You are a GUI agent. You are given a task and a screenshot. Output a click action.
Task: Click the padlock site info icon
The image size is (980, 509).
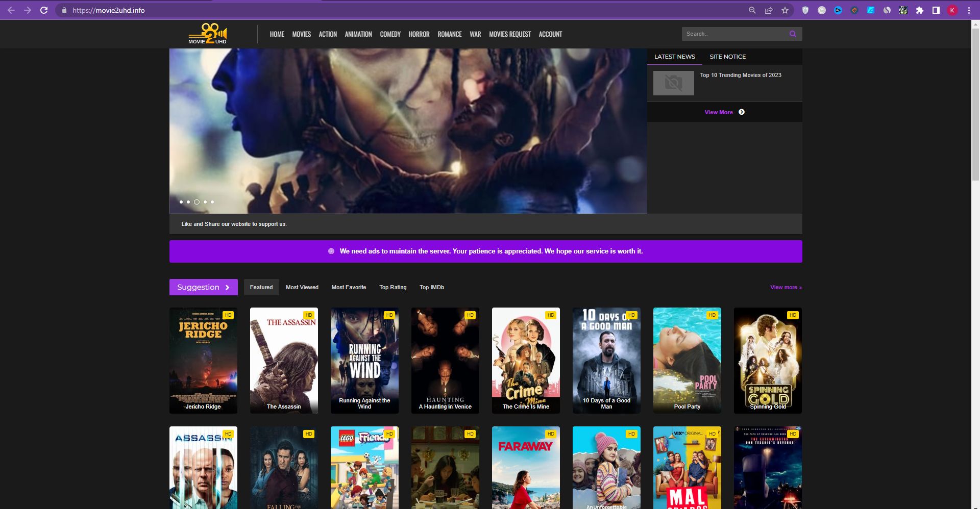pyautogui.click(x=64, y=10)
